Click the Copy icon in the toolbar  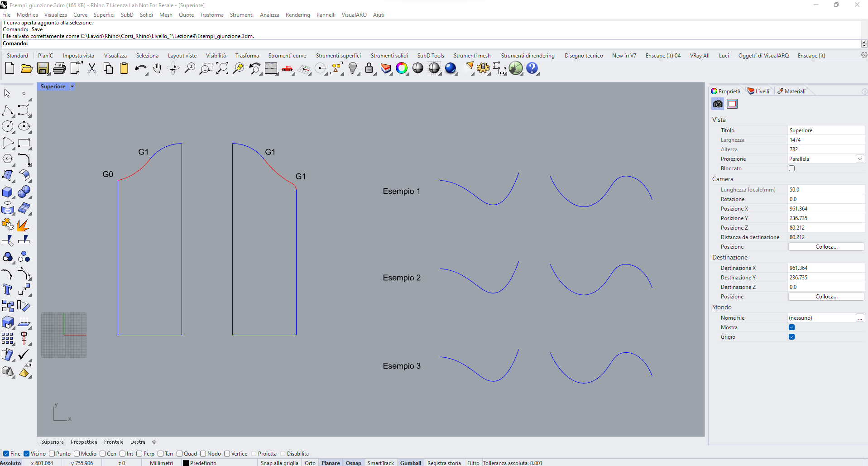(x=108, y=68)
